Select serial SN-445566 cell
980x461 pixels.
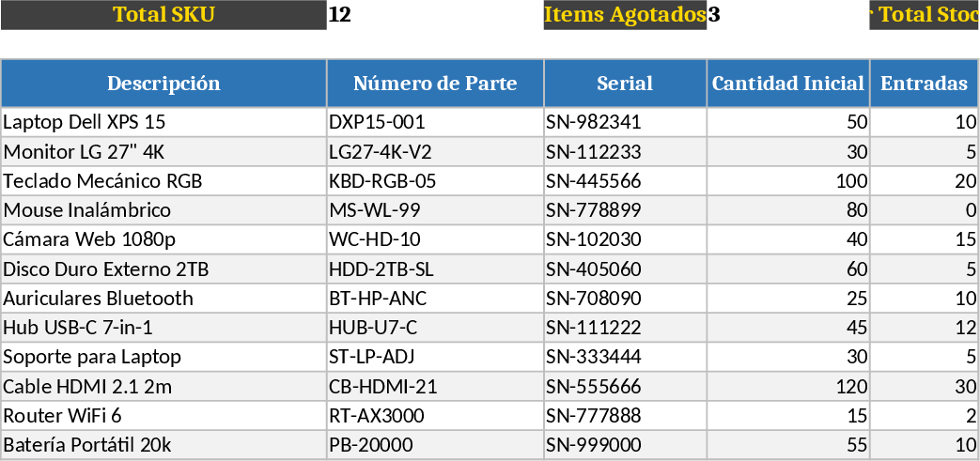coord(625,181)
